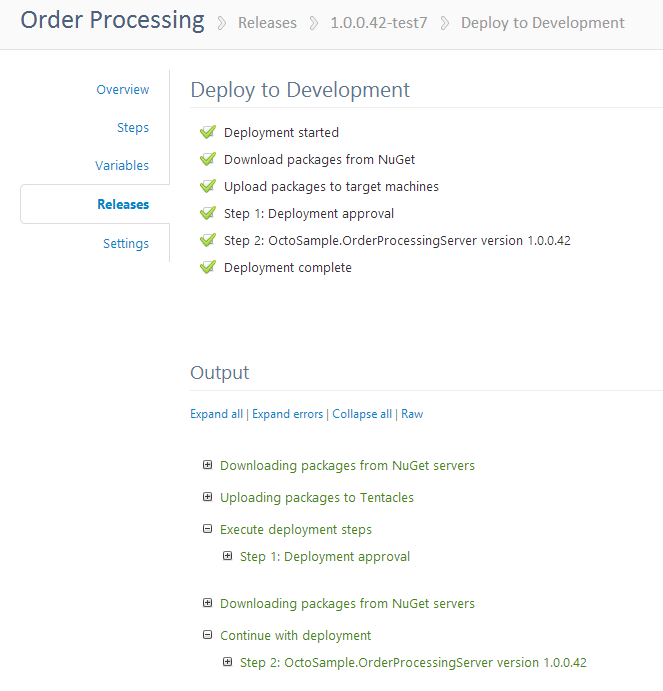Expand Step 2 OctoSample.OrderProcessingServer output node
Viewport: 663px width, 691px height.
pyautogui.click(x=227, y=662)
